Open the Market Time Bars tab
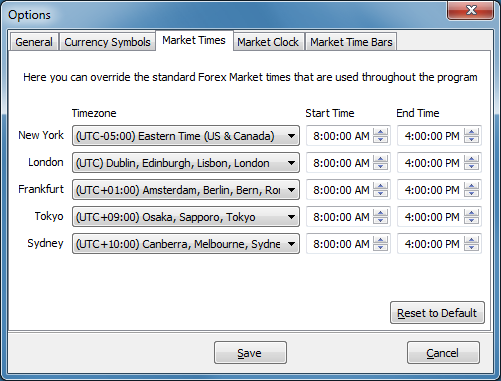Image resolution: width=501 pixels, height=381 pixels. click(x=351, y=42)
